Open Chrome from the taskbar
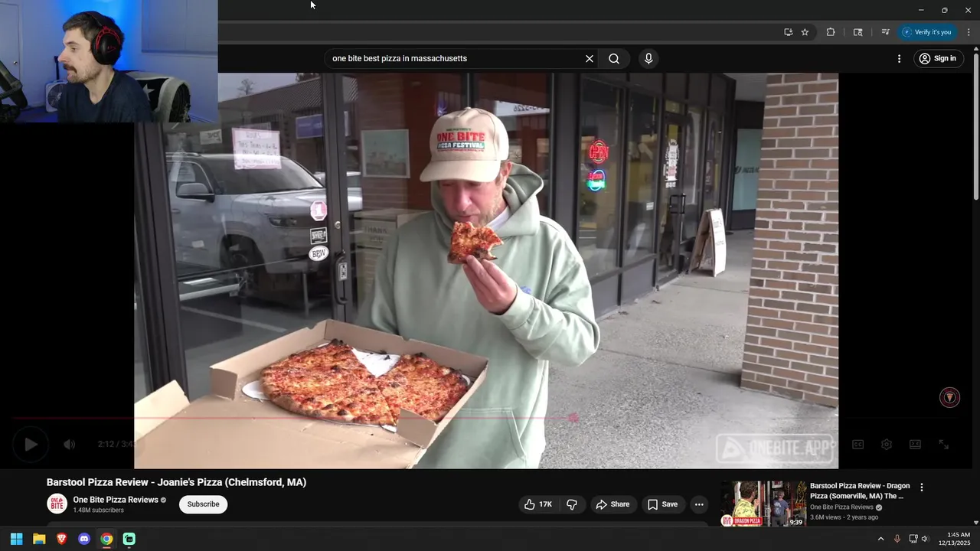This screenshot has width=980, height=551. pos(106,539)
